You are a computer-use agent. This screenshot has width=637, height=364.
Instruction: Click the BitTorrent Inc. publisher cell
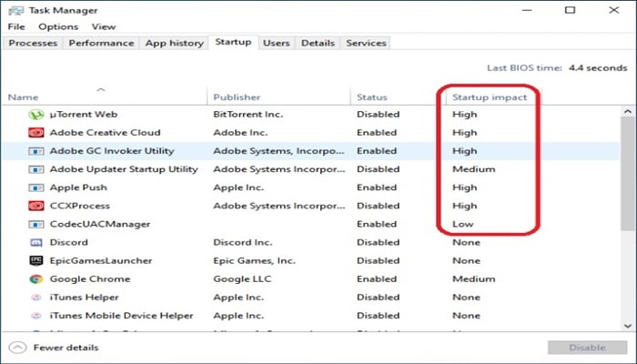[x=248, y=115]
